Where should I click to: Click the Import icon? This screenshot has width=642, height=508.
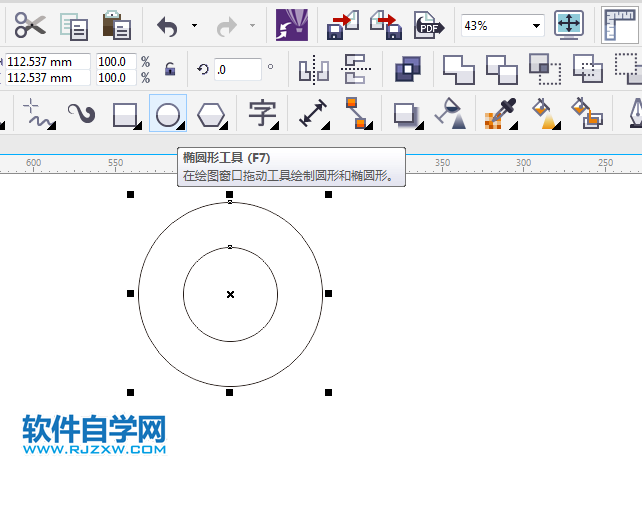click(343, 25)
